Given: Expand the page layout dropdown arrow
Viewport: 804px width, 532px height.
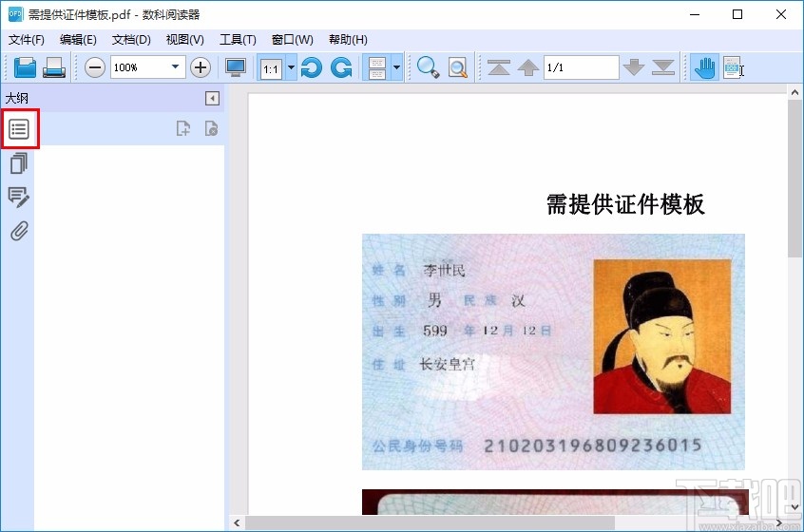Looking at the screenshot, I should 396,67.
